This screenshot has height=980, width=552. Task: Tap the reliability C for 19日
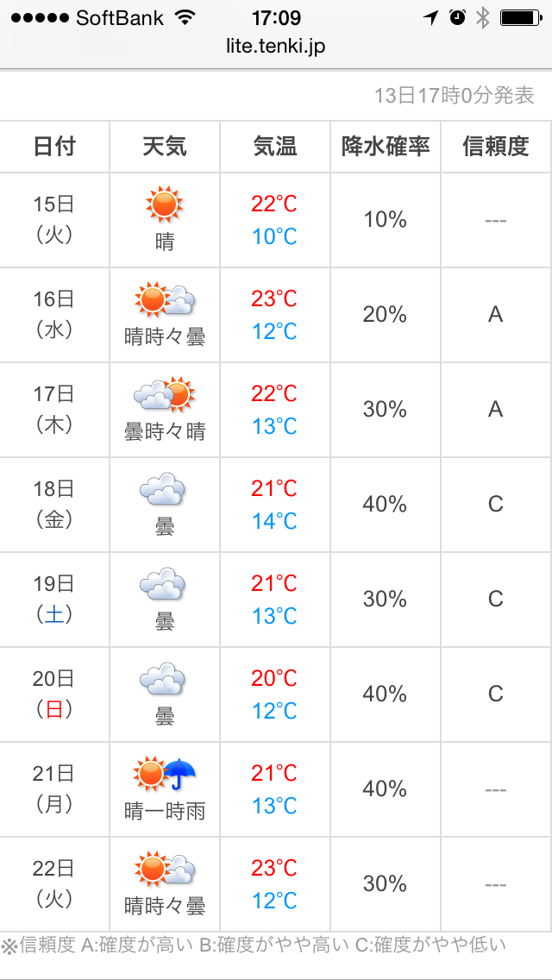pyautogui.click(x=496, y=600)
